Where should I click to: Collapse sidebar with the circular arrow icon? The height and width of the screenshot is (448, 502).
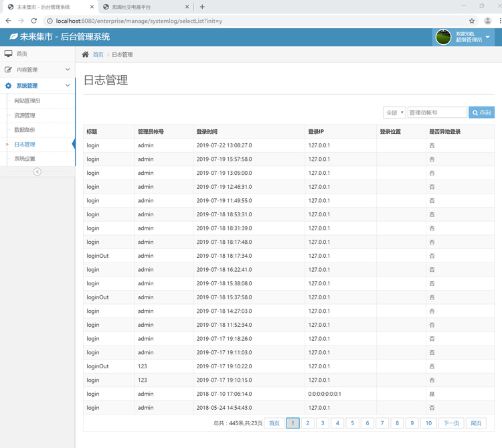point(37,171)
